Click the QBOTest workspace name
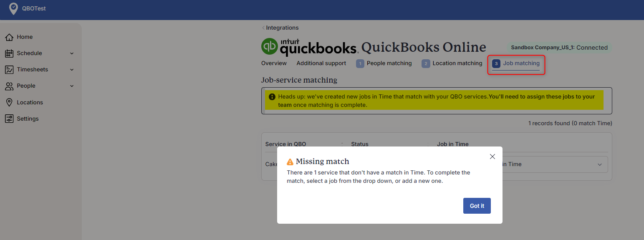The width and height of the screenshot is (644, 240). [34, 8]
